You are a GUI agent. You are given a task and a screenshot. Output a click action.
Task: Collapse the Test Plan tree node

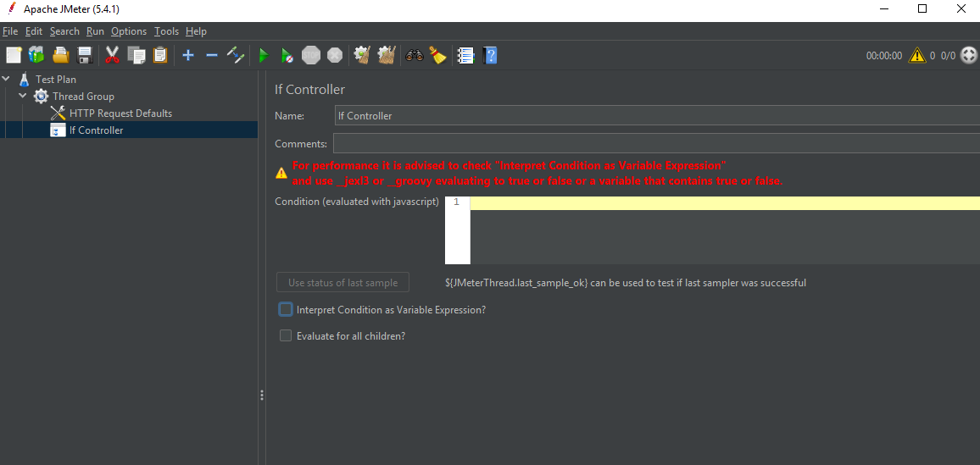pyautogui.click(x=7, y=80)
